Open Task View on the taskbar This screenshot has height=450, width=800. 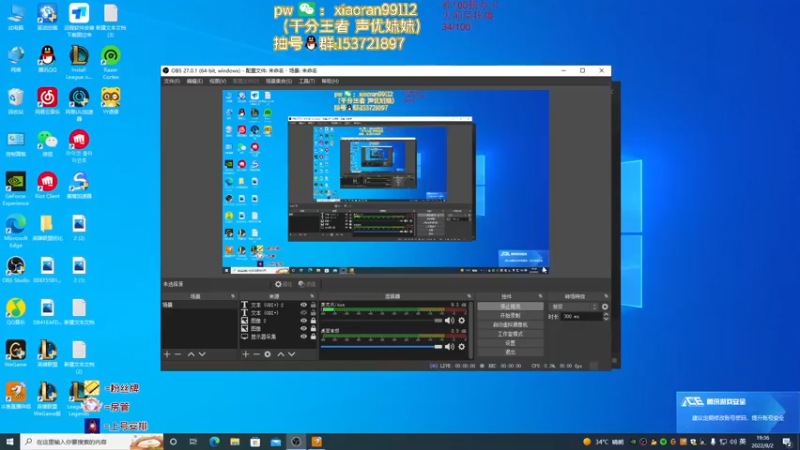point(193,441)
